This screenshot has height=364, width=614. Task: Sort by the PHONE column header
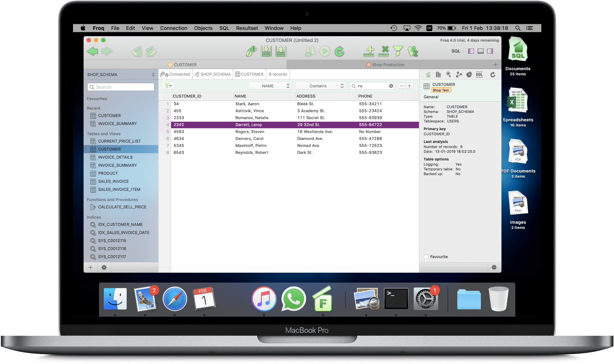pyautogui.click(x=387, y=96)
